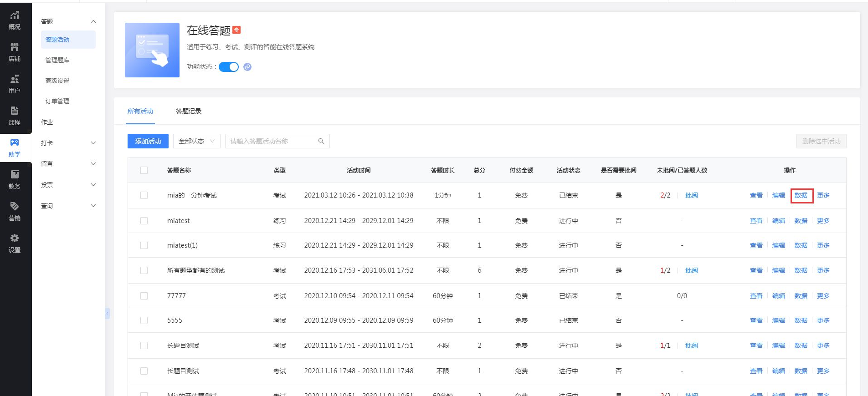This screenshot has width=868, height=396.
Task: Click the 活动时间 column header
Action: click(359, 170)
